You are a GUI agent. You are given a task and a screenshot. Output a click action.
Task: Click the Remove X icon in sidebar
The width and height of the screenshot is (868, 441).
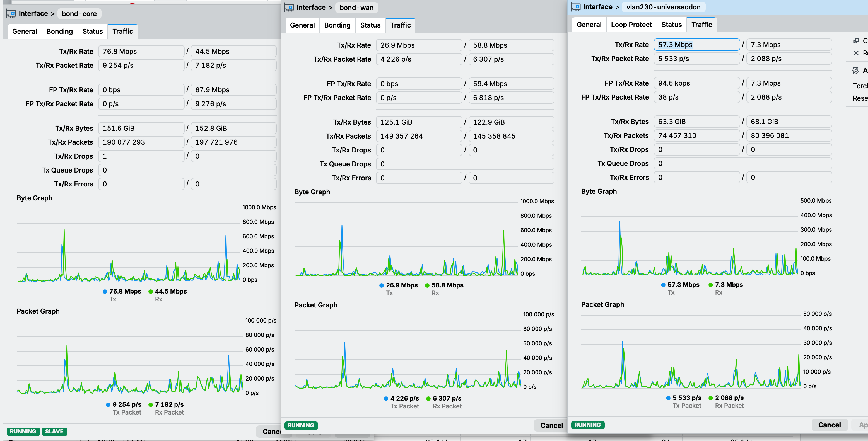coord(856,53)
